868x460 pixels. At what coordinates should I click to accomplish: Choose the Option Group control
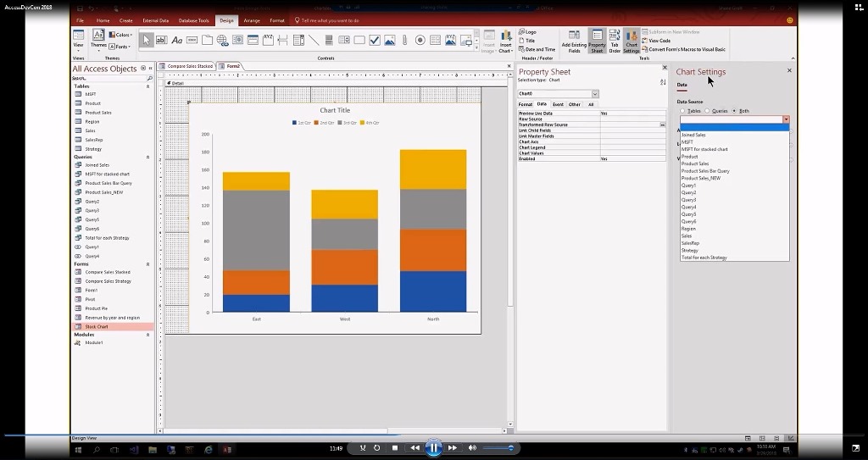[x=268, y=40]
